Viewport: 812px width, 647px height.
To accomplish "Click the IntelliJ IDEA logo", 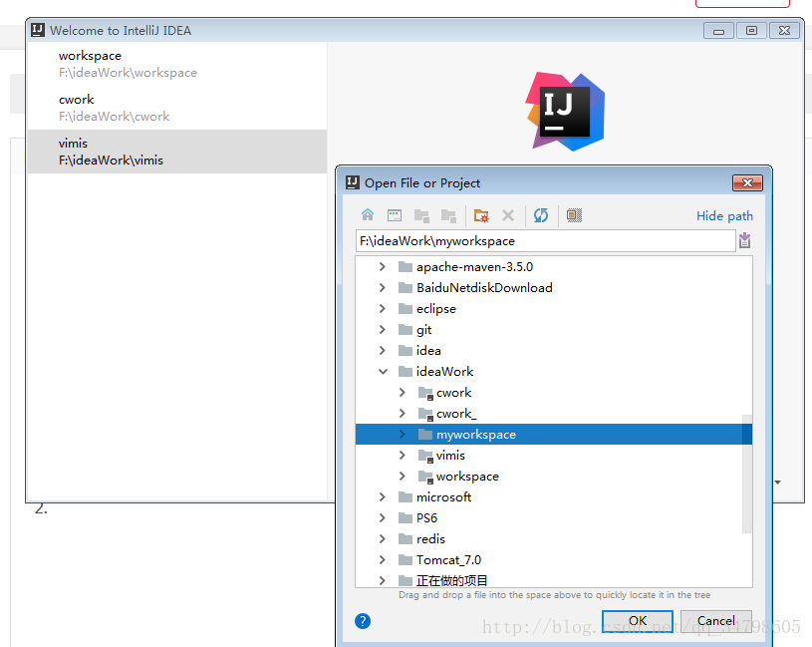I will [566, 112].
